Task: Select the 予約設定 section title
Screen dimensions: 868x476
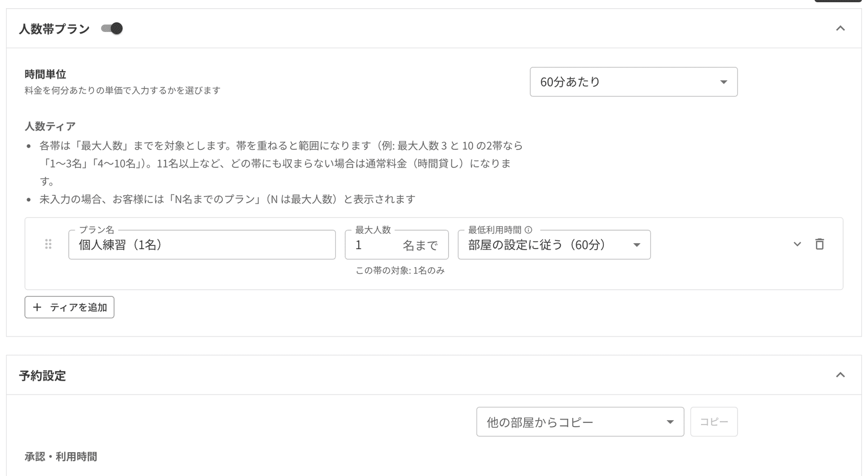Action: click(42, 376)
